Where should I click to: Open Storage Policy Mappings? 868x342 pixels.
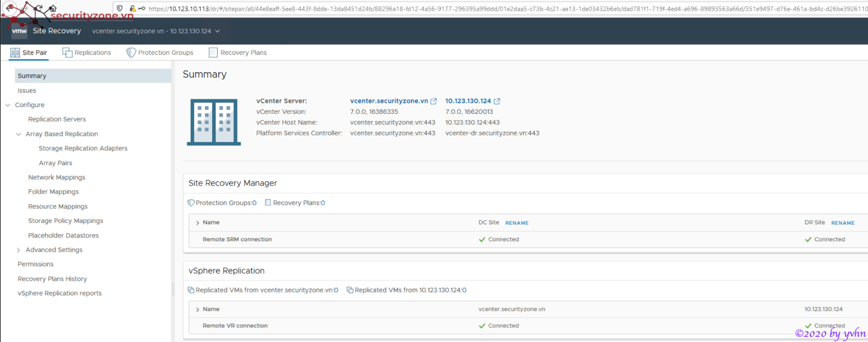coord(65,221)
